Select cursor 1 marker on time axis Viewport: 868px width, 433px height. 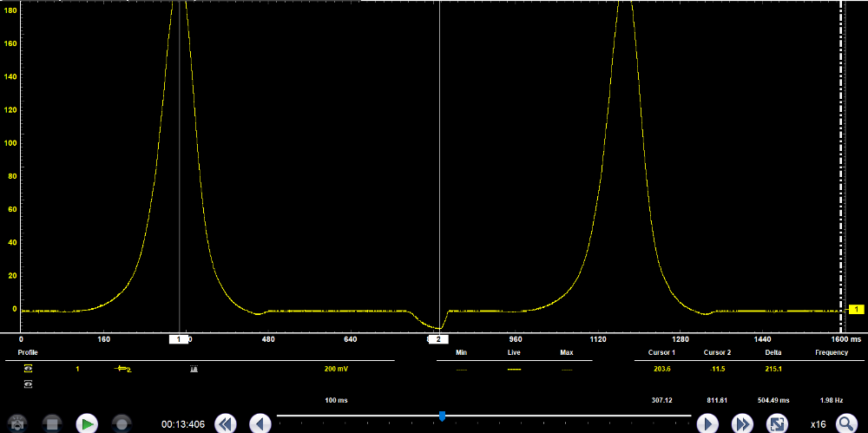pos(179,339)
